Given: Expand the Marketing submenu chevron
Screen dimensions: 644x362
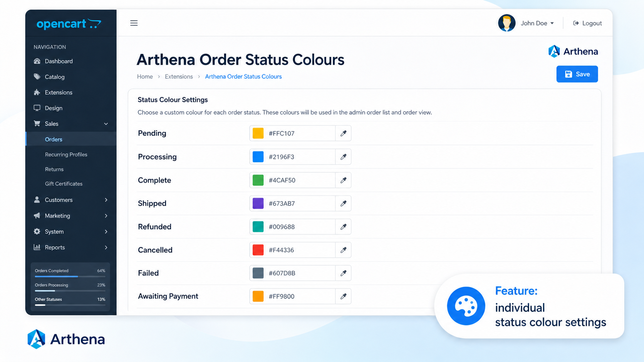Looking at the screenshot, I should point(106,216).
